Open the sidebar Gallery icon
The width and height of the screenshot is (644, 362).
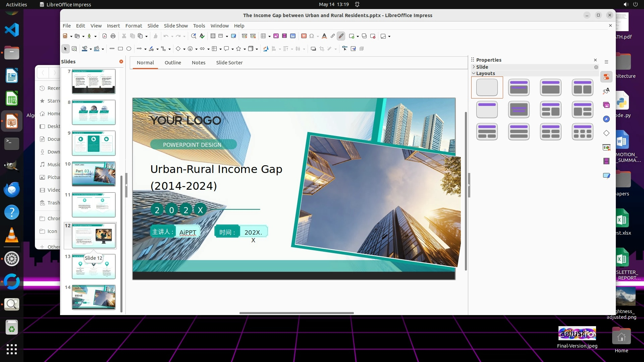coord(606,105)
